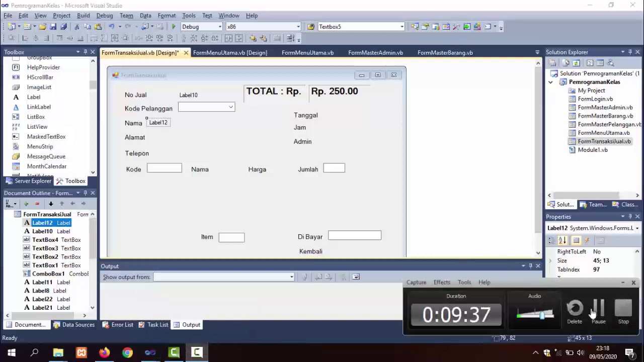Move selected outline item down with black arrow
Image resolution: width=644 pixels, height=362 pixels.
click(x=51, y=204)
